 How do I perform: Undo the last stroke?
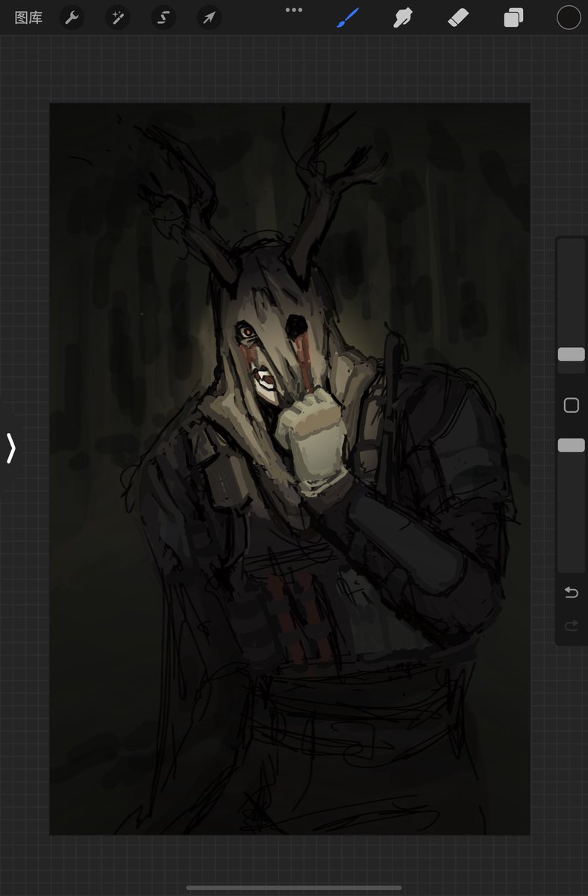click(572, 592)
